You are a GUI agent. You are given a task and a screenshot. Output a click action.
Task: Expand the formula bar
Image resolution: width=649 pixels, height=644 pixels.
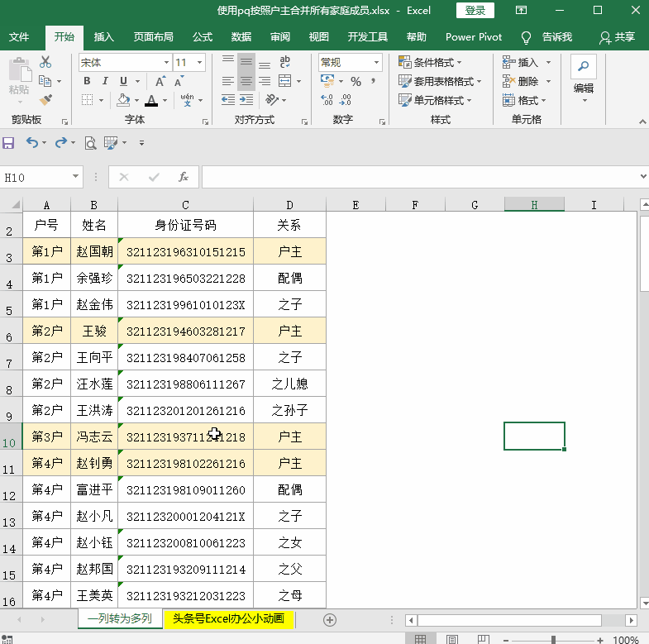643,177
